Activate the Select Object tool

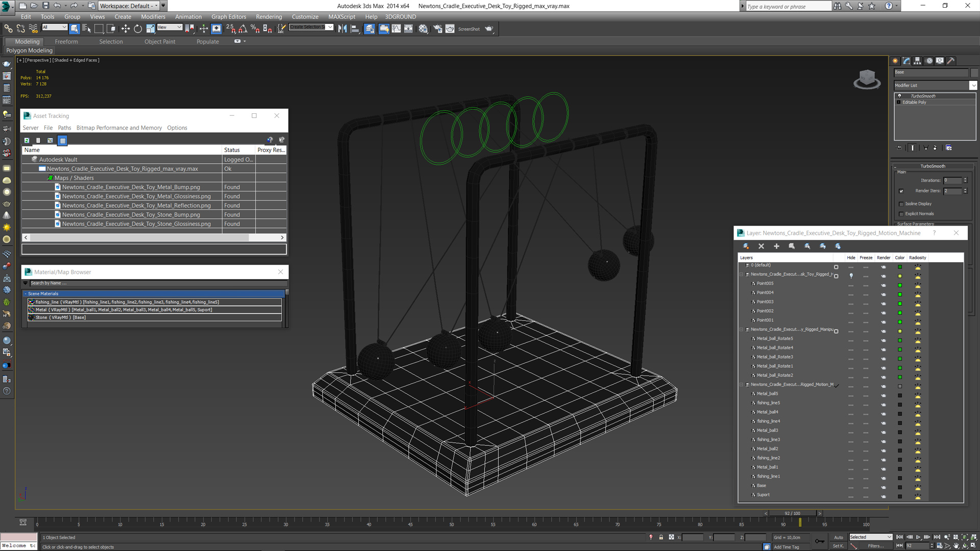75,29
